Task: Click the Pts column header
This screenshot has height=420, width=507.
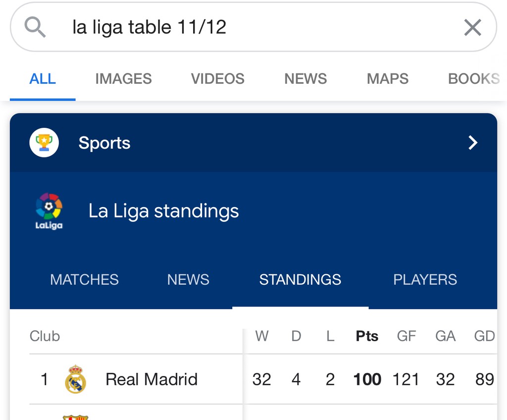Action: pyautogui.click(x=367, y=336)
